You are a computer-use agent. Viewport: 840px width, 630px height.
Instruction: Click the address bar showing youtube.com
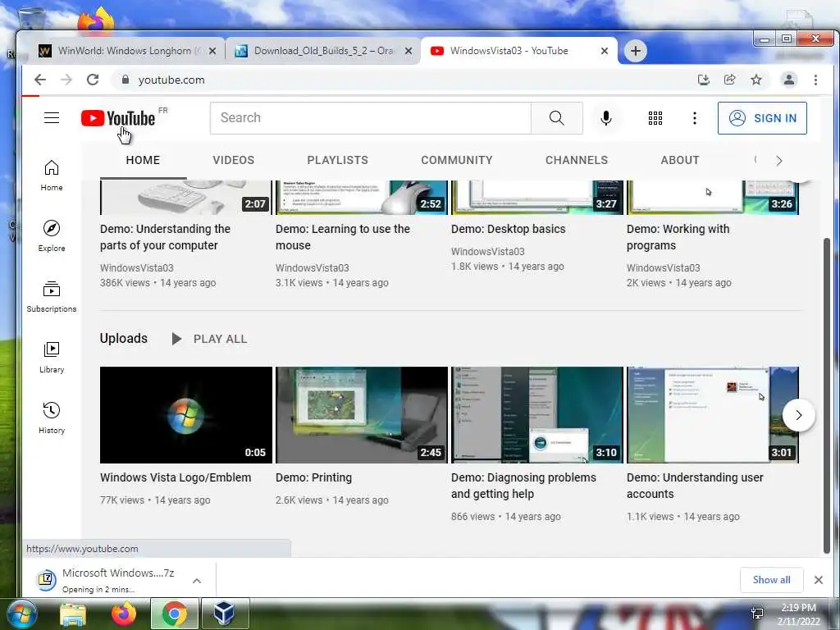(402, 80)
